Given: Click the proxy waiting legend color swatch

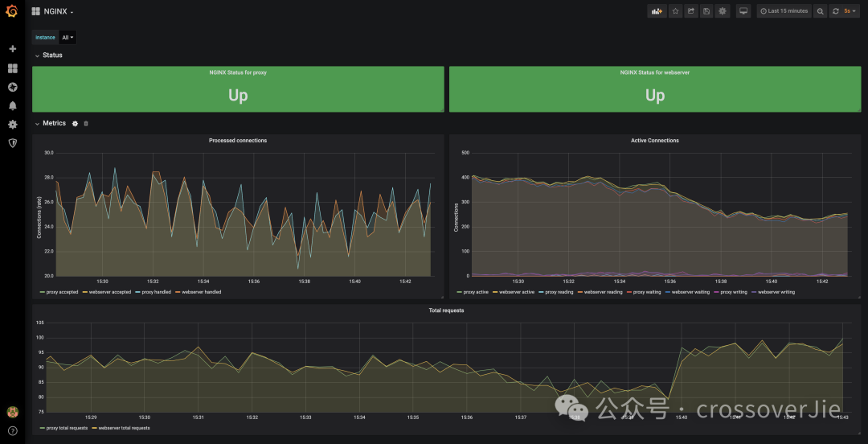Looking at the screenshot, I should (630, 292).
